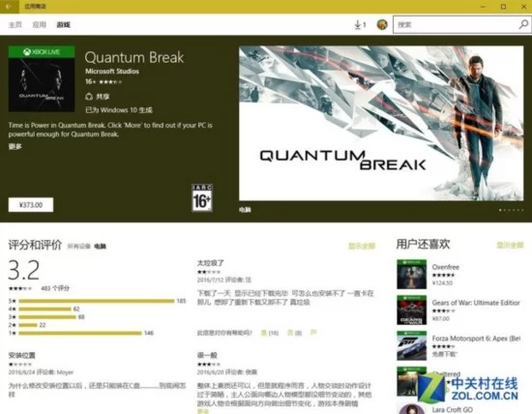The height and width of the screenshot is (414, 532).
Task: Click the IARC 16+ rating badge
Action: [x=202, y=198]
